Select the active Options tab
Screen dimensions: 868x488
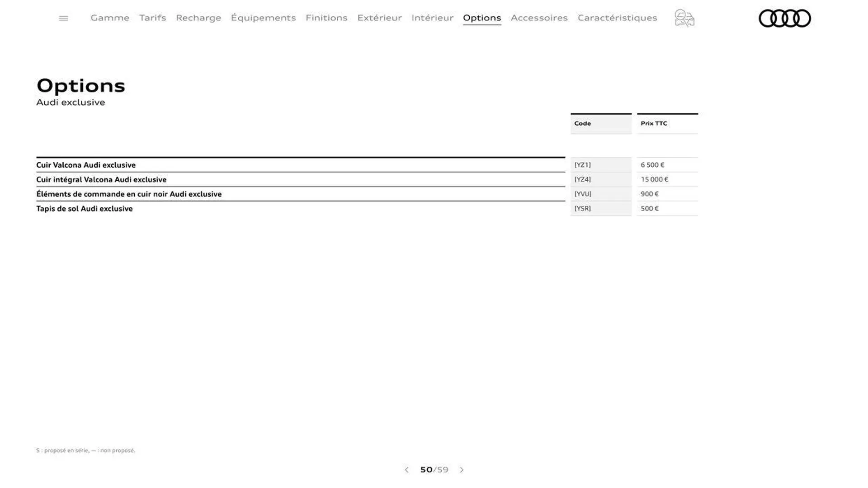point(482,18)
